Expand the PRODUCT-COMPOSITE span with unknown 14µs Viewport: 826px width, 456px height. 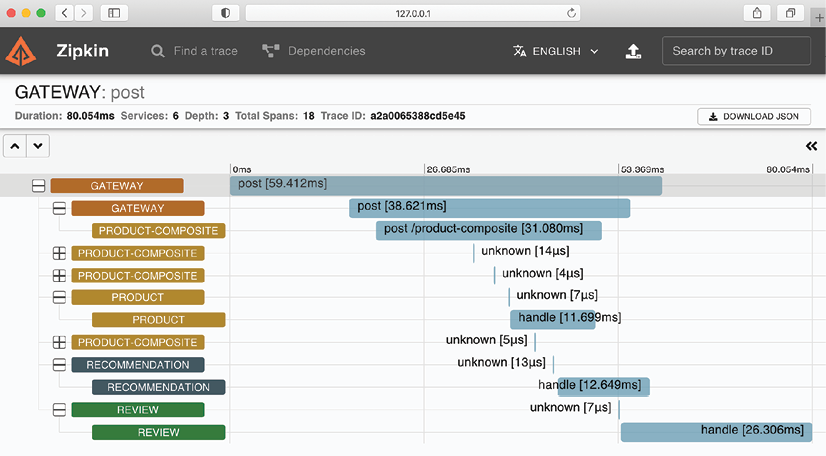pyautogui.click(x=60, y=253)
